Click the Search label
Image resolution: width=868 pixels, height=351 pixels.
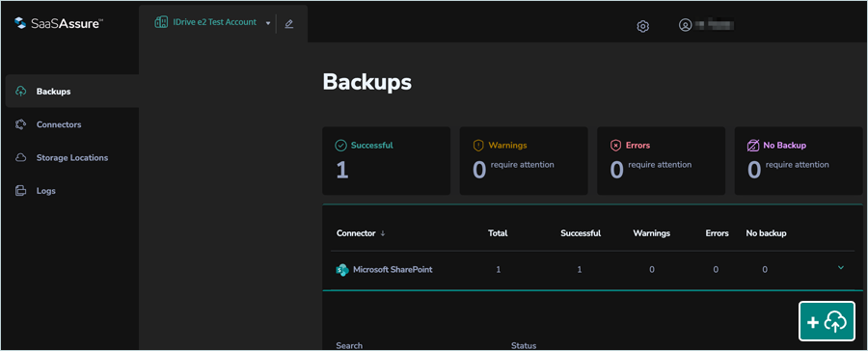[x=349, y=346]
